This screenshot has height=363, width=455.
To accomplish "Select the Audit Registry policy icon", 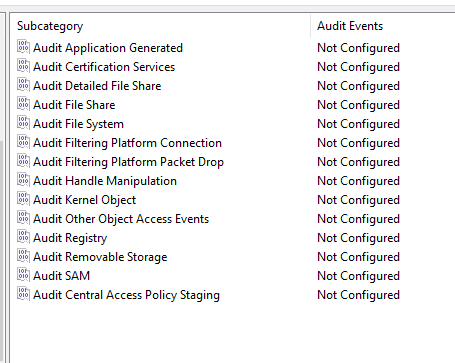I will 23,237.
